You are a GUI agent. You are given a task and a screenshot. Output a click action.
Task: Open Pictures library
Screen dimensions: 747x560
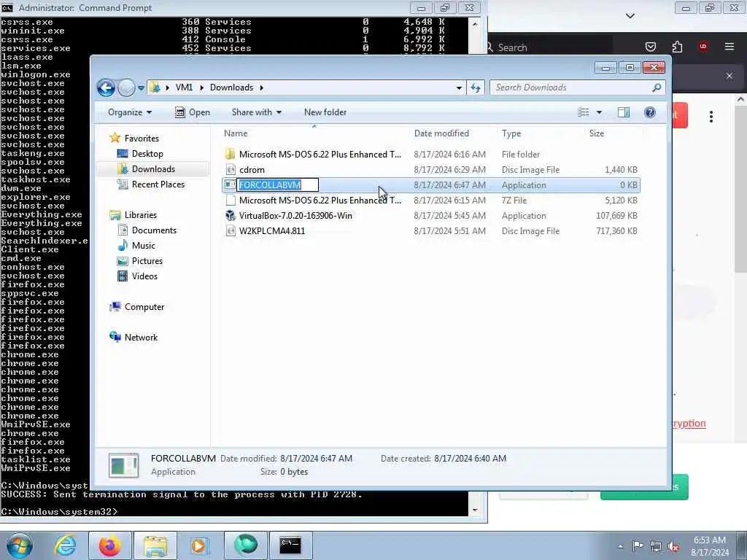pyautogui.click(x=147, y=261)
